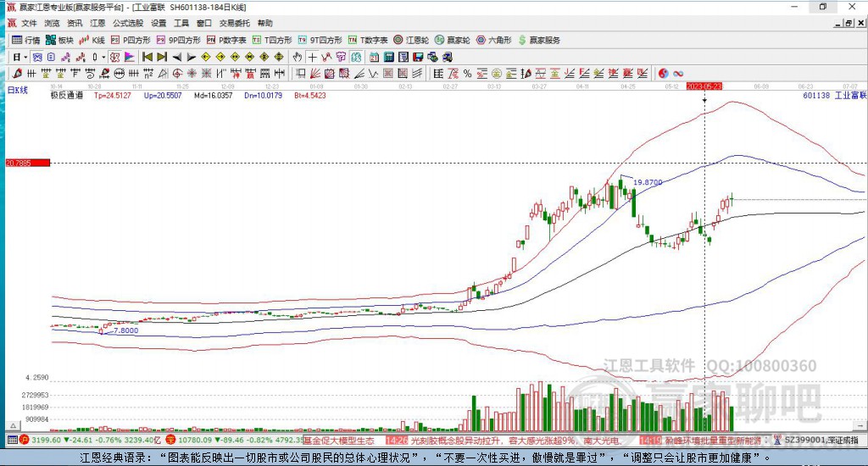The image size is (868, 466).
Task: Open the 江恩 menu
Action: pyautogui.click(x=97, y=23)
